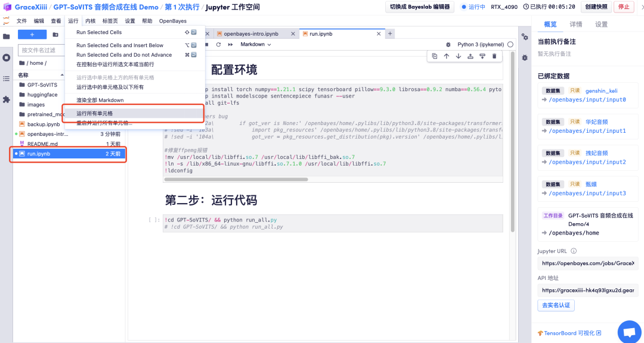The image size is (644, 343).
Task: Click the GraceXiiii breadcrumb link
Action: (30, 7)
